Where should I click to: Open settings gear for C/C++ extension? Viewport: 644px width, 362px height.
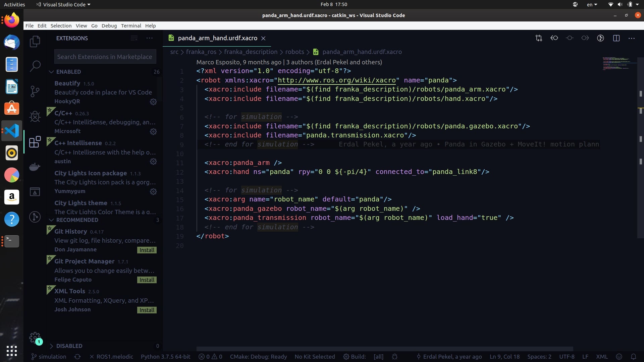153,131
